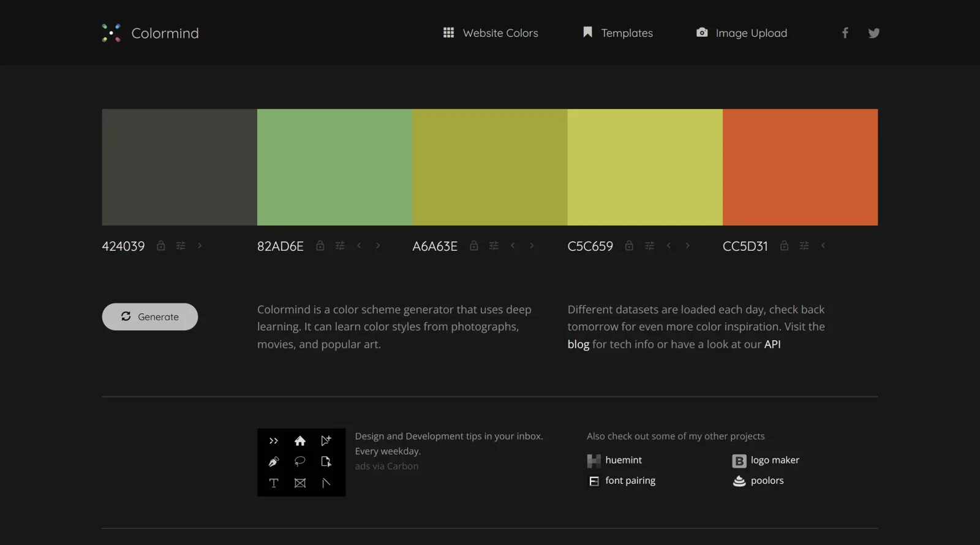Move C5C659 color to the right
Screen dimensions: 980x545
(688, 246)
